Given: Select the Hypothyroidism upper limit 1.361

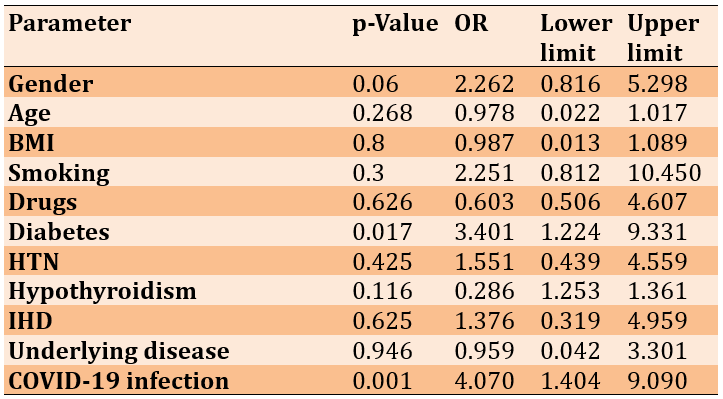Looking at the screenshot, I should click(x=657, y=292).
